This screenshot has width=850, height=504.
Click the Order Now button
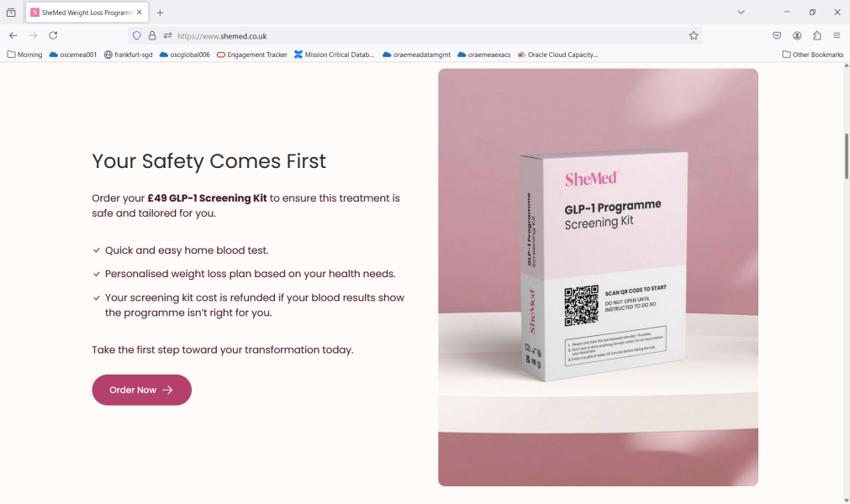click(141, 390)
